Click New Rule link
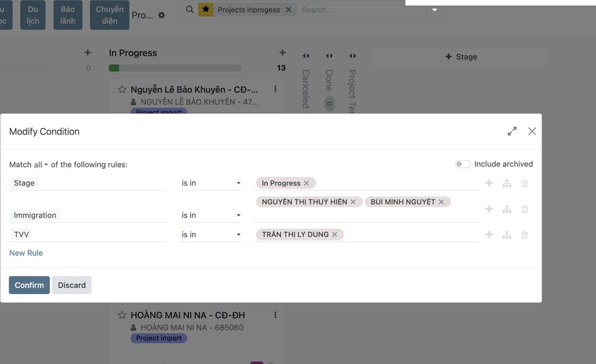 [26, 253]
